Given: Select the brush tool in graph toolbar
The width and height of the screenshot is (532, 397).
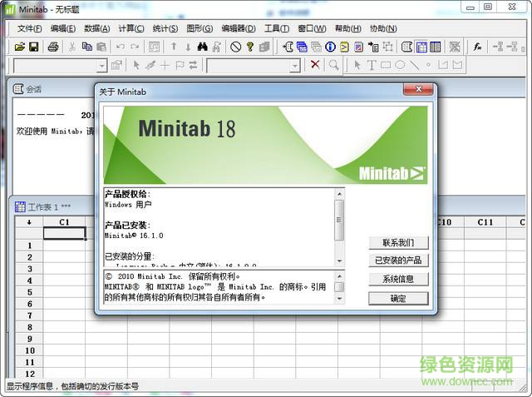Looking at the screenshot, I should (x=150, y=65).
